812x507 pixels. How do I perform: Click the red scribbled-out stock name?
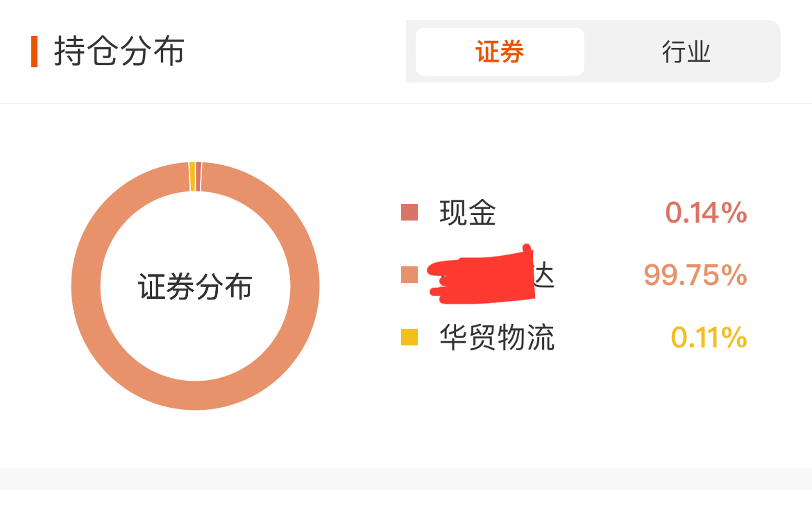[x=481, y=274]
